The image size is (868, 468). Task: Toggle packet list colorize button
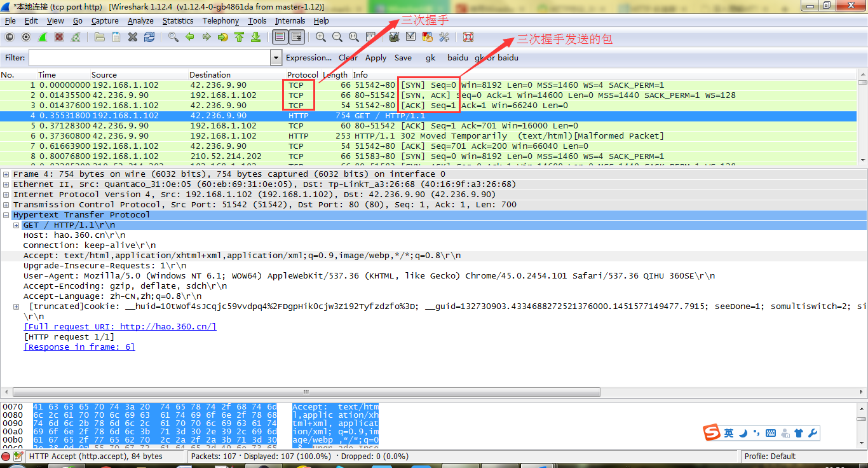click(280, 37)
